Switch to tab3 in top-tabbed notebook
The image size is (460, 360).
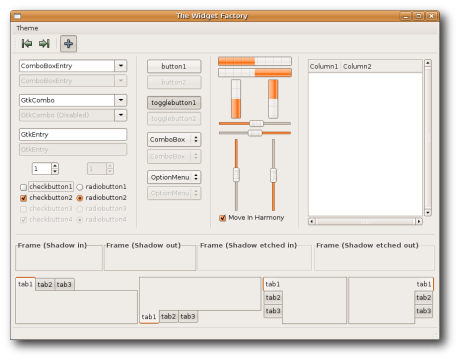pos(64,284)
